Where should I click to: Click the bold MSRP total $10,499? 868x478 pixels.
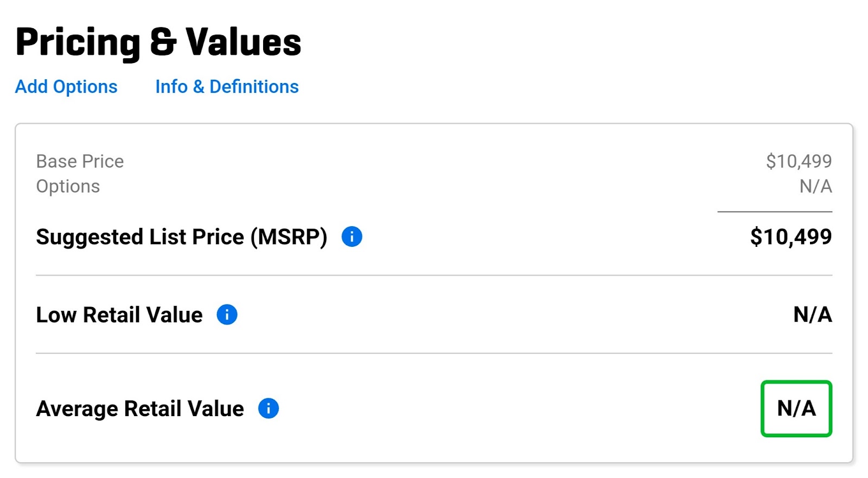pyautogui.click(x=790, y=237)
